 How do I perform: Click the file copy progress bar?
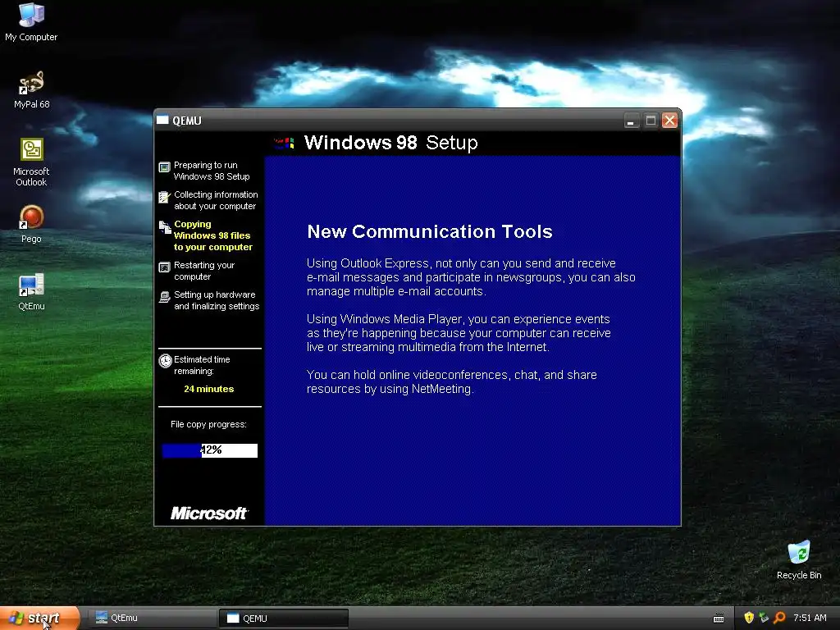tap(209, 450)
